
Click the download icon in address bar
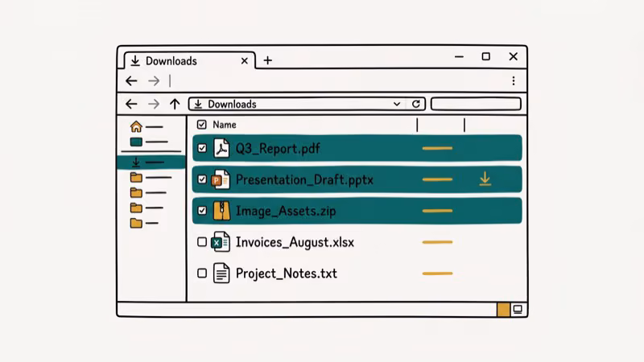pos(198,105)
